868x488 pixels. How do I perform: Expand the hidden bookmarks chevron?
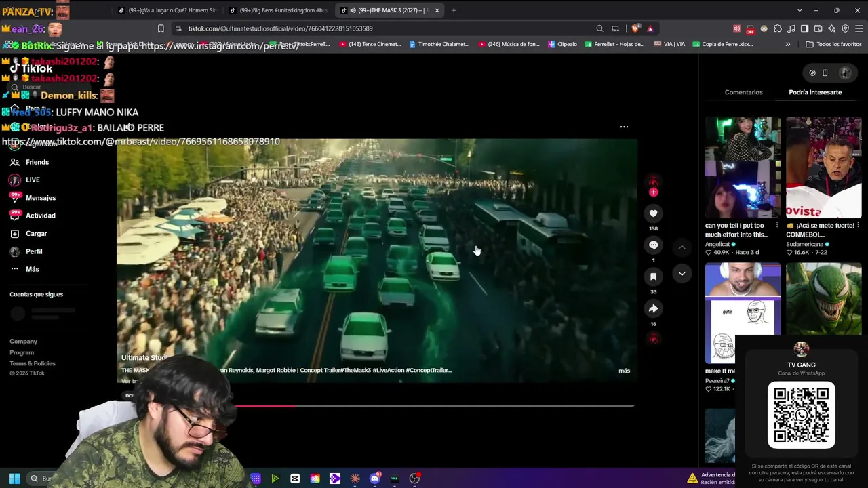point(787,44)
